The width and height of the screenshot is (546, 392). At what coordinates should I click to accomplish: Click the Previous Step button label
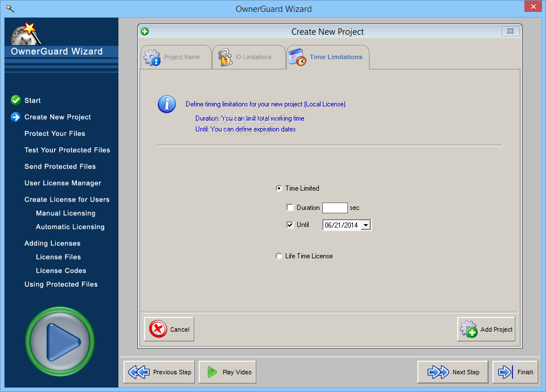[x=172, y=372]
